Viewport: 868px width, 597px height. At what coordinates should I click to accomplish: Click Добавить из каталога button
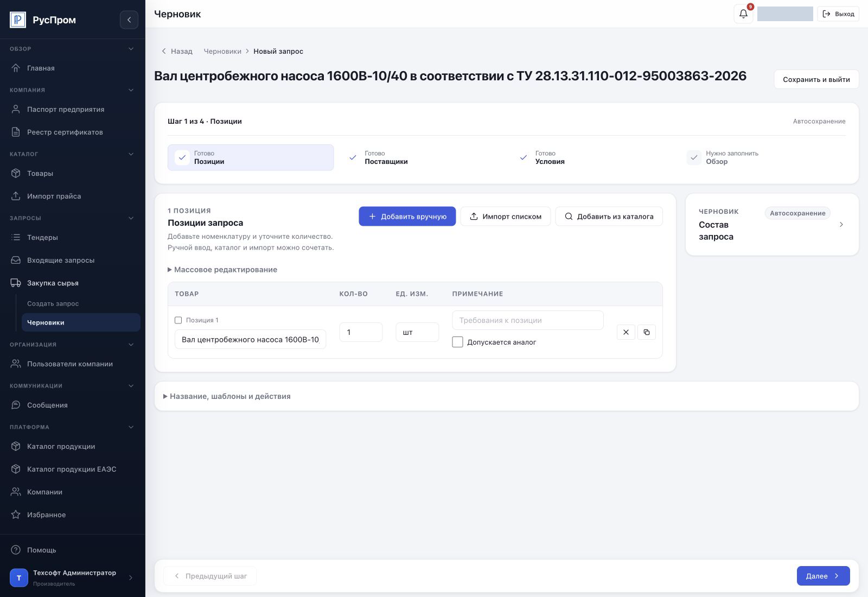point(609,216)
